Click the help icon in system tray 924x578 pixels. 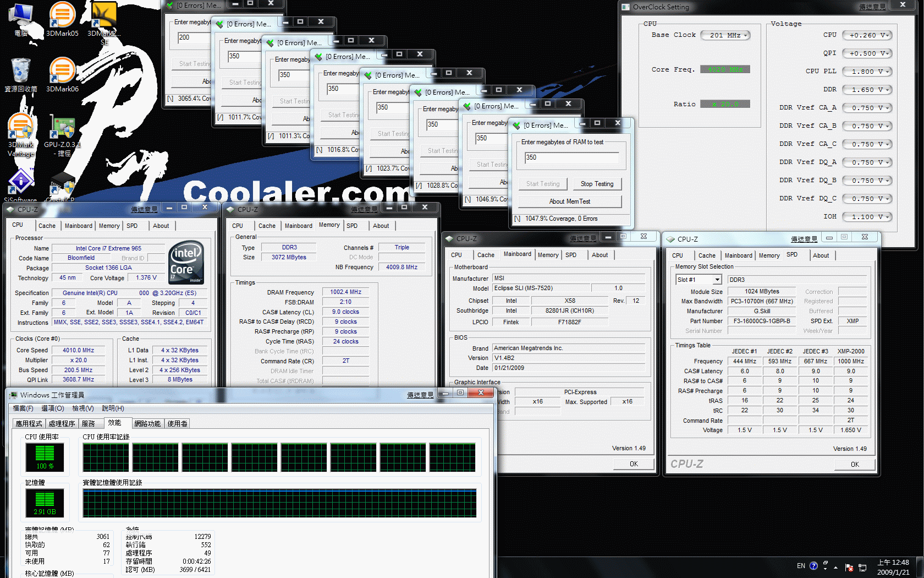[x=813, y=566]
